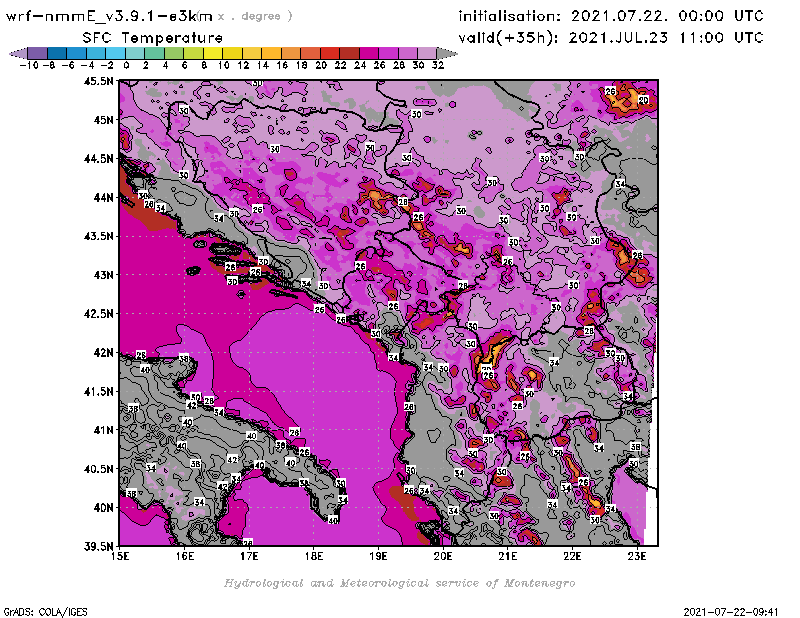Click the legend swatch between 12 and 14
Viewport: 800px width, 618px height.
coord(252,53)
